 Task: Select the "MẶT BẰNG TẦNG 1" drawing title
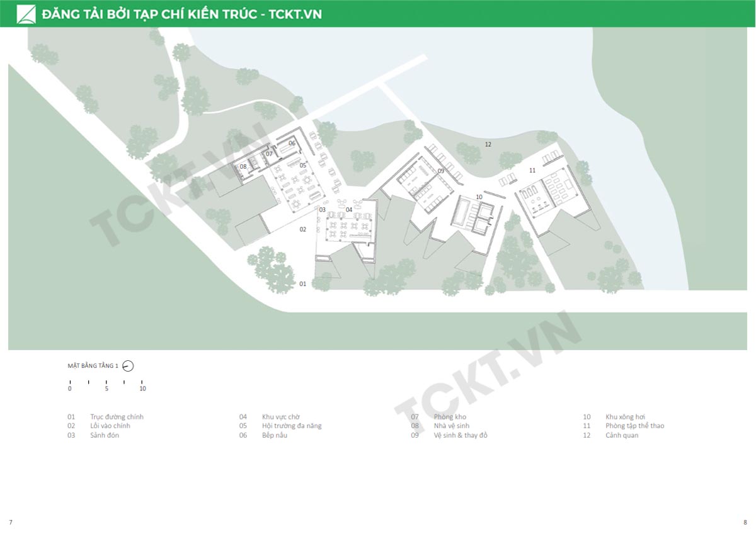[93, 365]
